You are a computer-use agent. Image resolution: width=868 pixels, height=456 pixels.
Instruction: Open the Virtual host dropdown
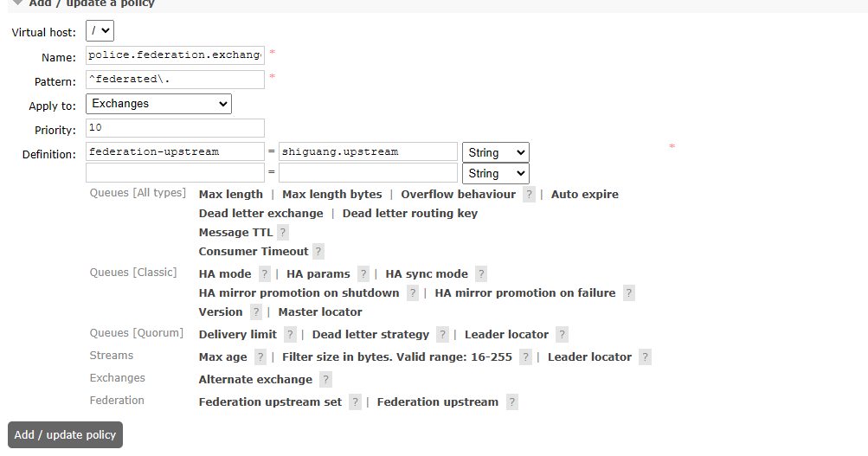tap(100, 31)
